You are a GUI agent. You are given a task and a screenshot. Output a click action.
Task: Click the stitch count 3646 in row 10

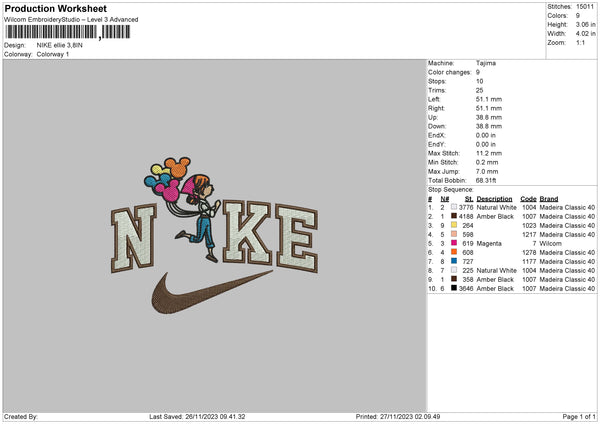click(466, 289)
